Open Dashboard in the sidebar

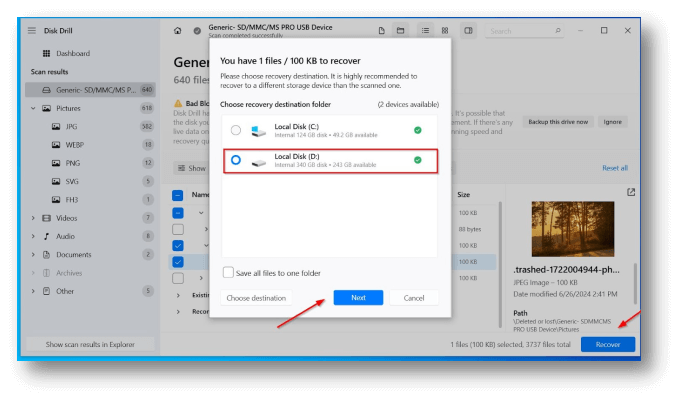pos(73,53)
